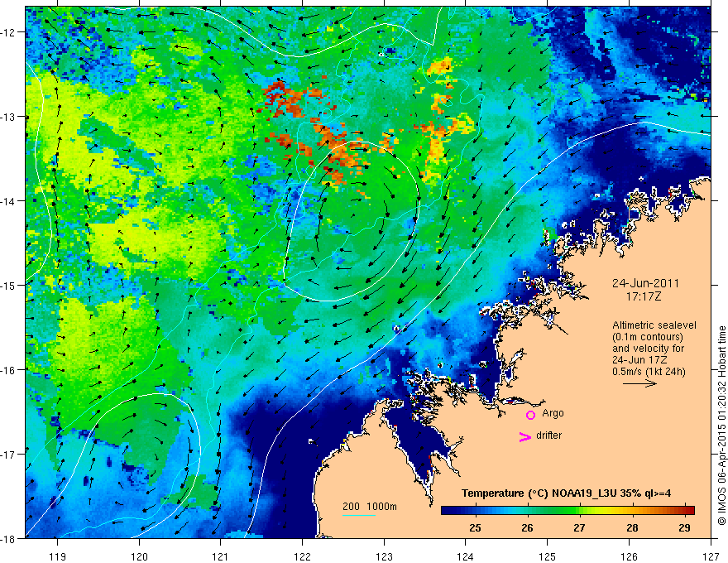Viewport: 728px width, 563px height.
Task: Click the '-15' latitude axis label
Action: (8, 285)
